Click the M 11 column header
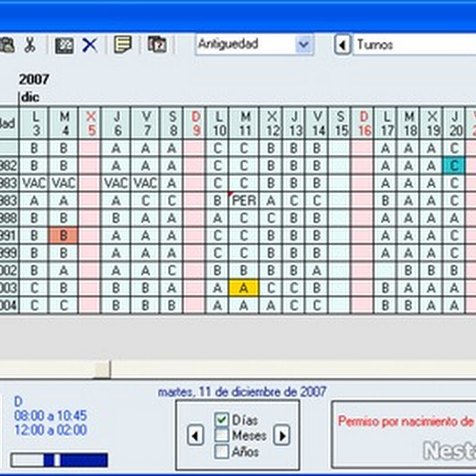Image resolution: width=476 pixels, height=476 pixels. pyautogui.click(x=243, y=123)
